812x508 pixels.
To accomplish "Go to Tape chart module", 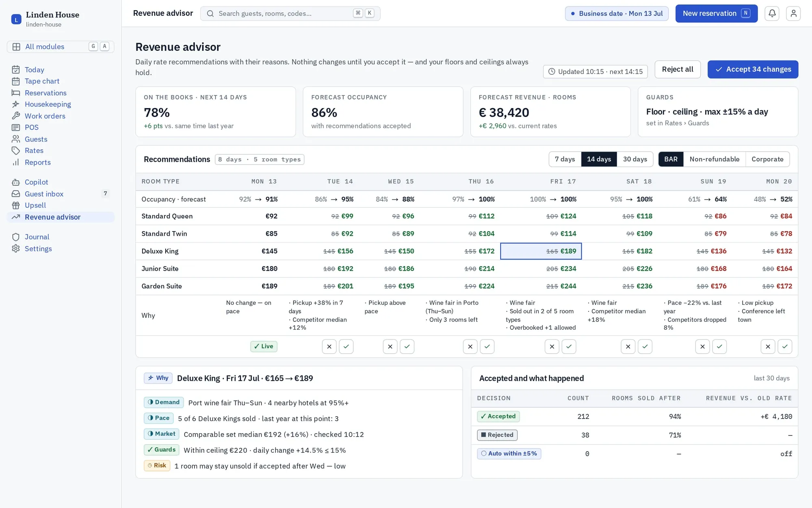I will pyautogui.click(x=60, y=81).
